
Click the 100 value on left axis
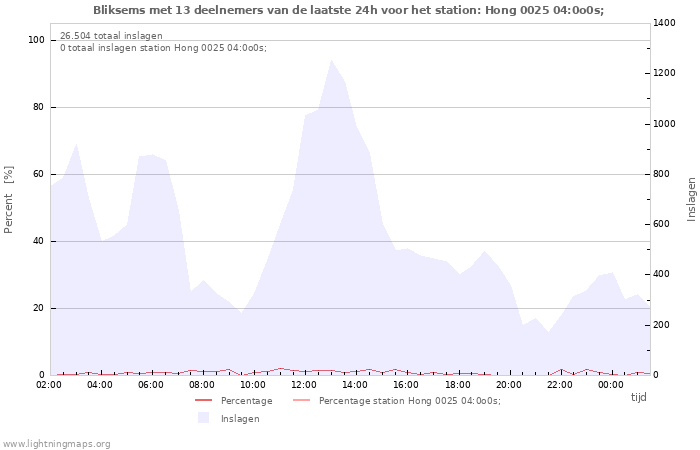(x=37, y=40)
